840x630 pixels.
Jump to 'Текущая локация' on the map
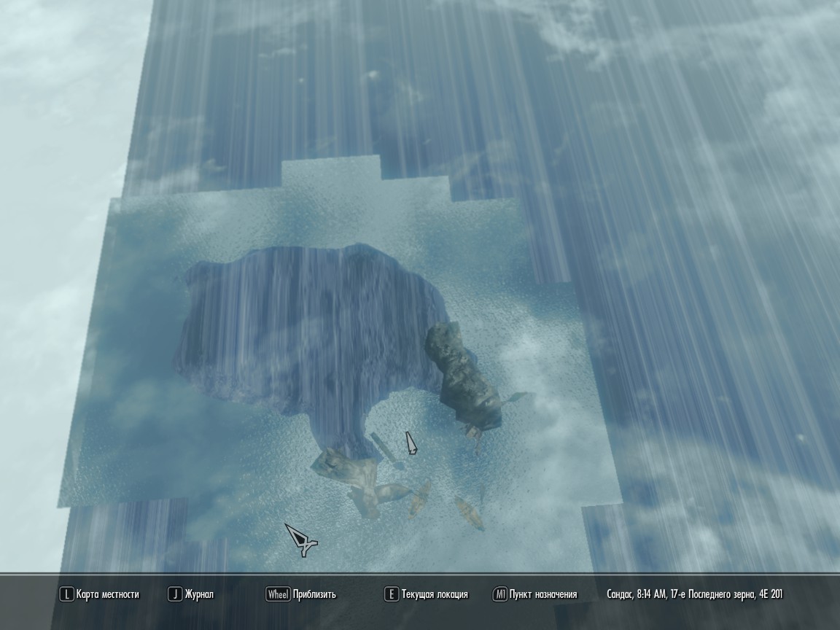435,594
